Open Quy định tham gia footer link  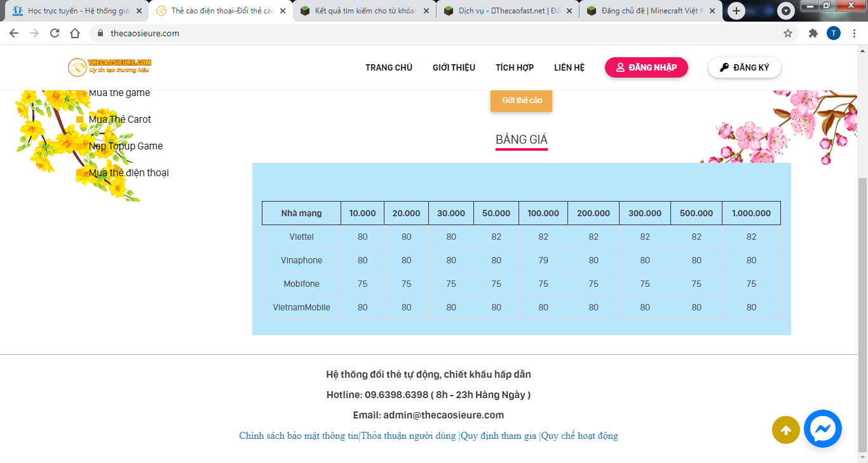point(499,436)
